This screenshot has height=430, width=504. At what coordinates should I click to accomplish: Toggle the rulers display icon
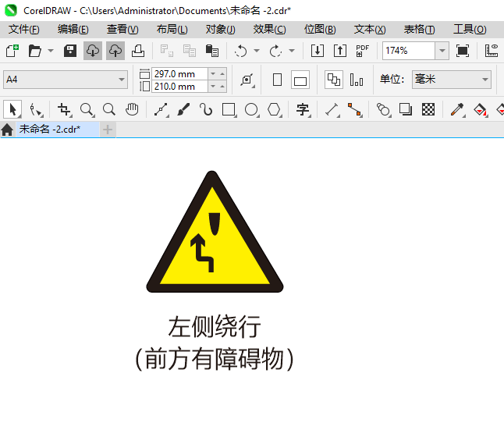coord(492,51)
